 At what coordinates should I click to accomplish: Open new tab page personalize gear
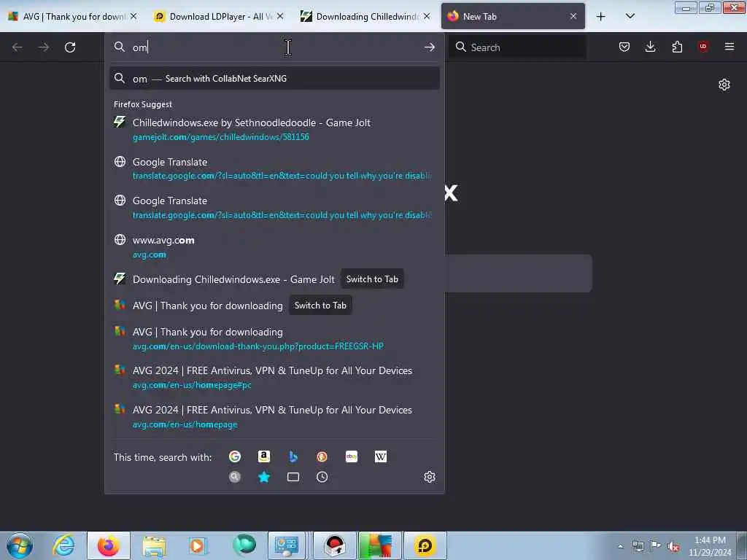724,85
